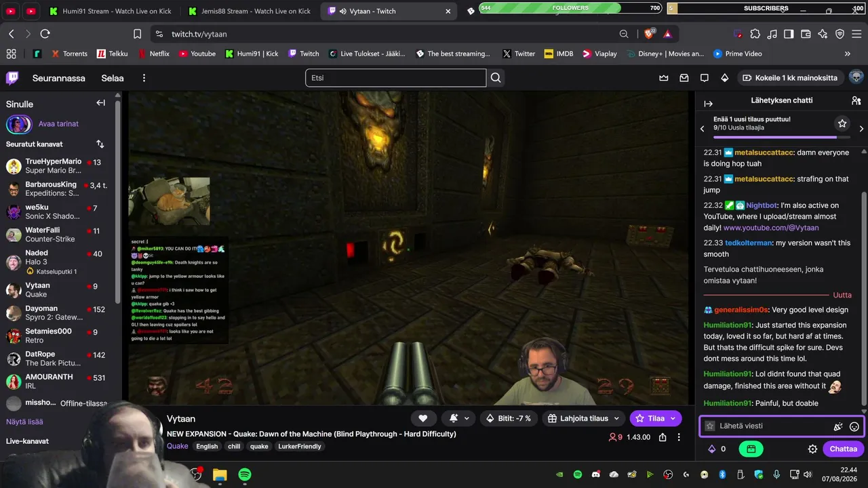
Task: Open the Bits balance icon below chat
Action: (712, 449)
